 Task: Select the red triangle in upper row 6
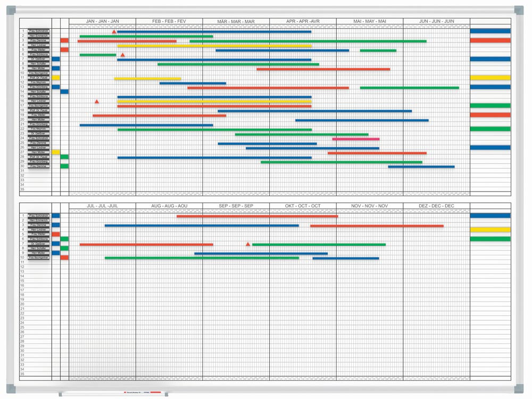[x=123, y=55]
